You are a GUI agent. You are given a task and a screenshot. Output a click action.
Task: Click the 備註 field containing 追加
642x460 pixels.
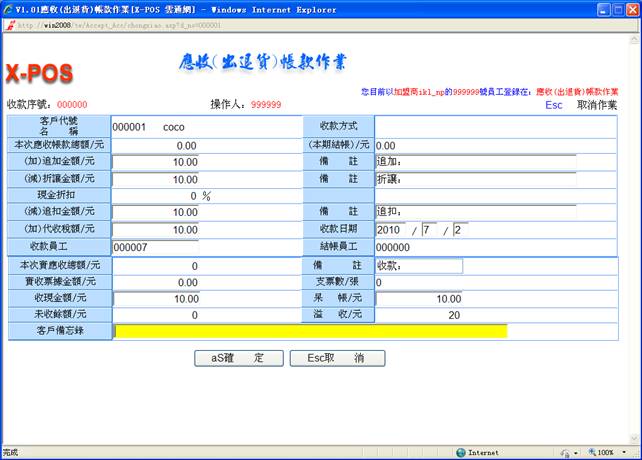coord(475,162)
